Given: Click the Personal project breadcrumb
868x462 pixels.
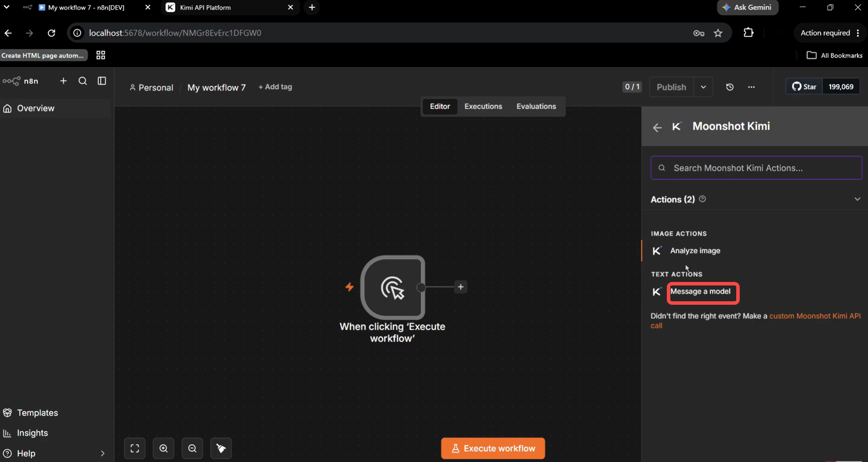Looking at the screenshot, I should click(152, 87).
